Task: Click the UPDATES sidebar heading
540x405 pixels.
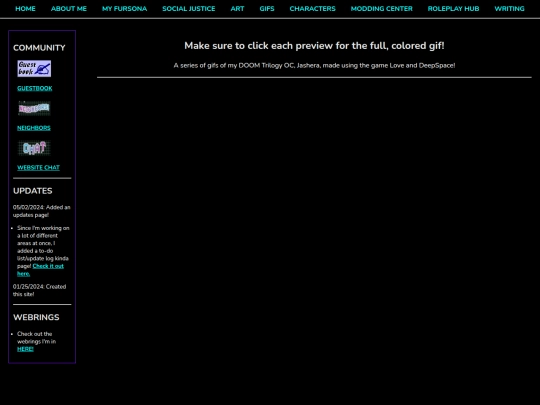Action: [x=33, y=191]
